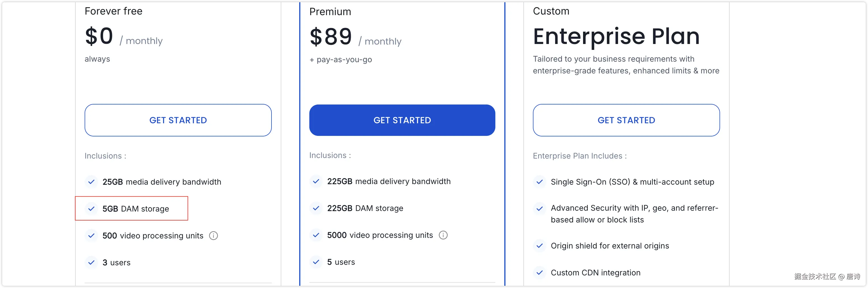Viewport: 868px width, 288px height.
Task: Open info icon beside 5000 video processing units
Action: point(443,235)
